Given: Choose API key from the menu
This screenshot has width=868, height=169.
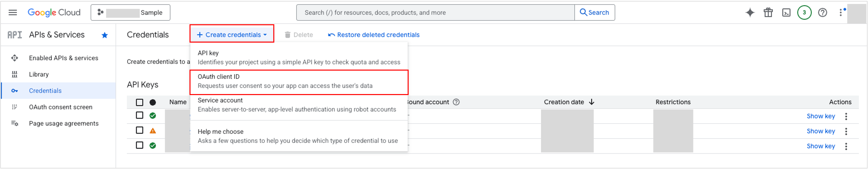Looking at the screenshot, I should tap(299, 57).
